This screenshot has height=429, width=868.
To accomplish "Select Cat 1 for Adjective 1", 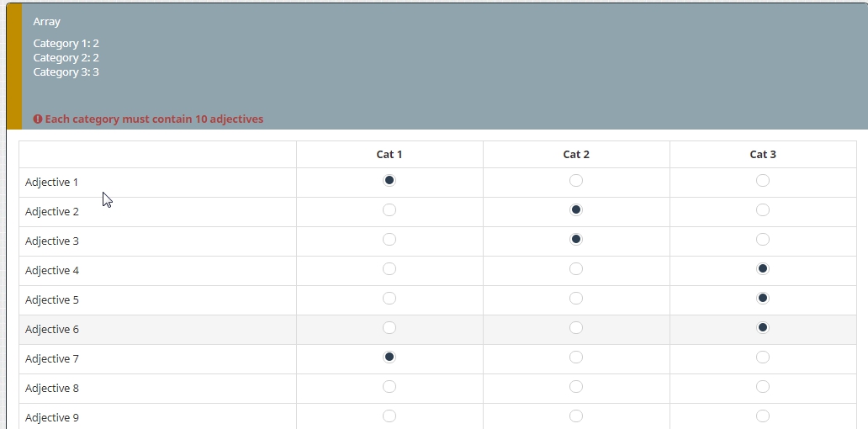I will coord(389,181).
